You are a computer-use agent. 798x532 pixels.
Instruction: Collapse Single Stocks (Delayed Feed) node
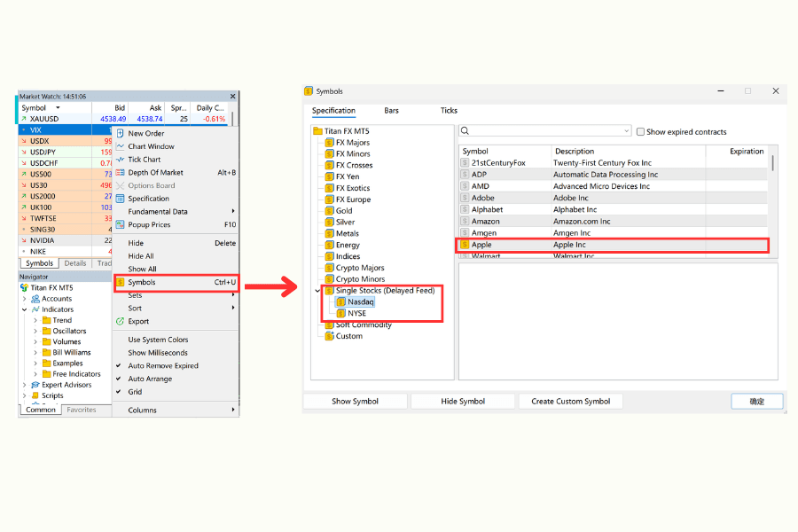pyautogui.click(x=317, y=291)
